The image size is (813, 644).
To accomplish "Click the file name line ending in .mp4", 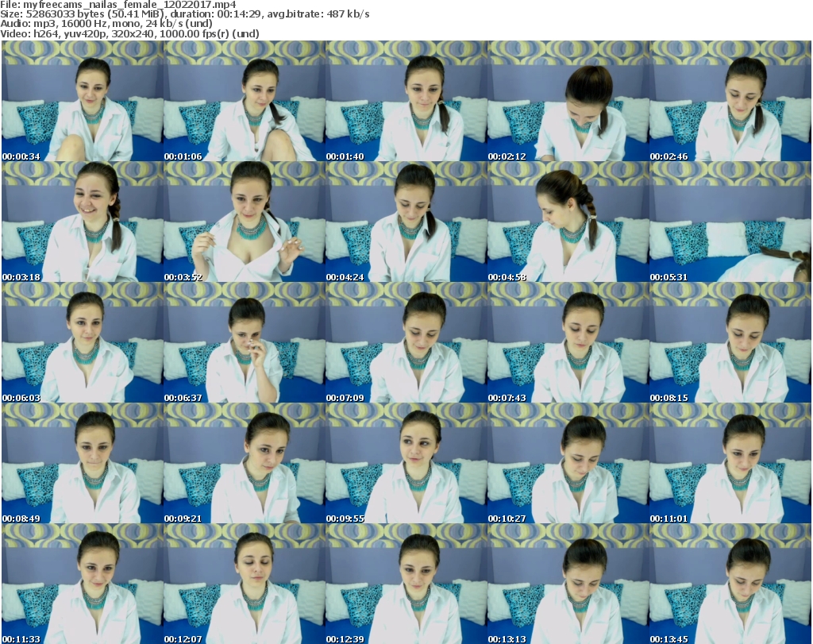I will 118,5.
